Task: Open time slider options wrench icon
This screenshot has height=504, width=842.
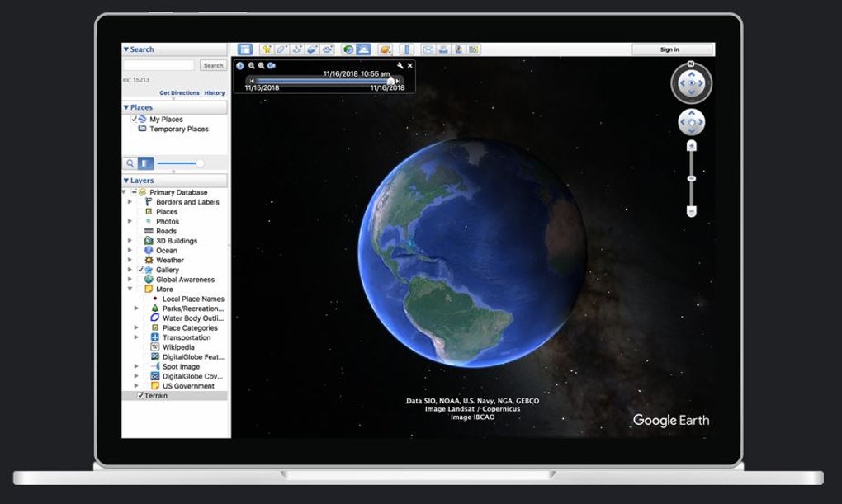Action: [x=400, y=65]
